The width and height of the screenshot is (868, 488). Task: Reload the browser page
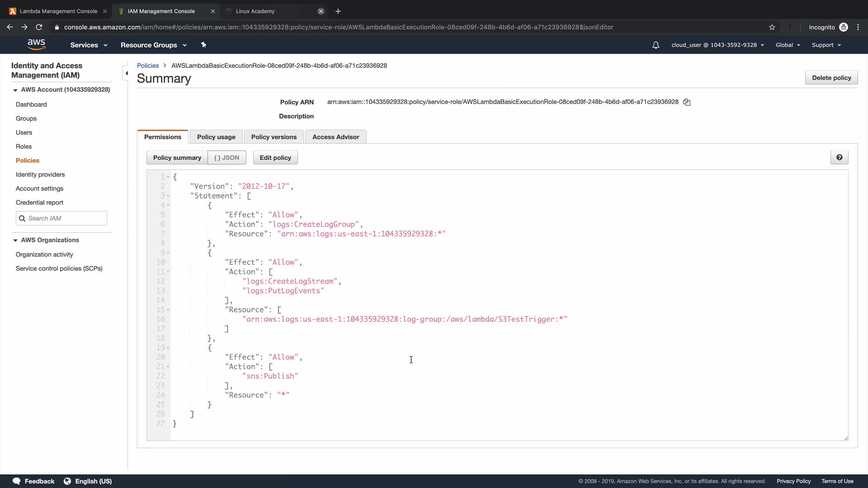(x=39, y=27)
